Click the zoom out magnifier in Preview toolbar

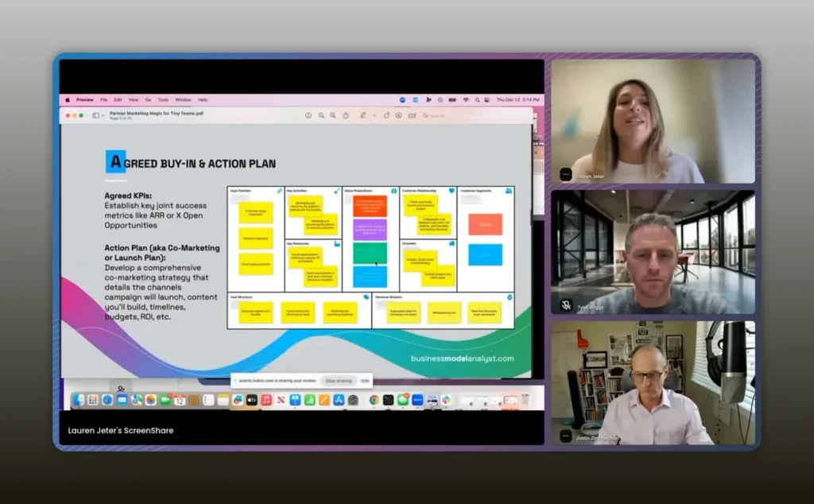(321, 115)
